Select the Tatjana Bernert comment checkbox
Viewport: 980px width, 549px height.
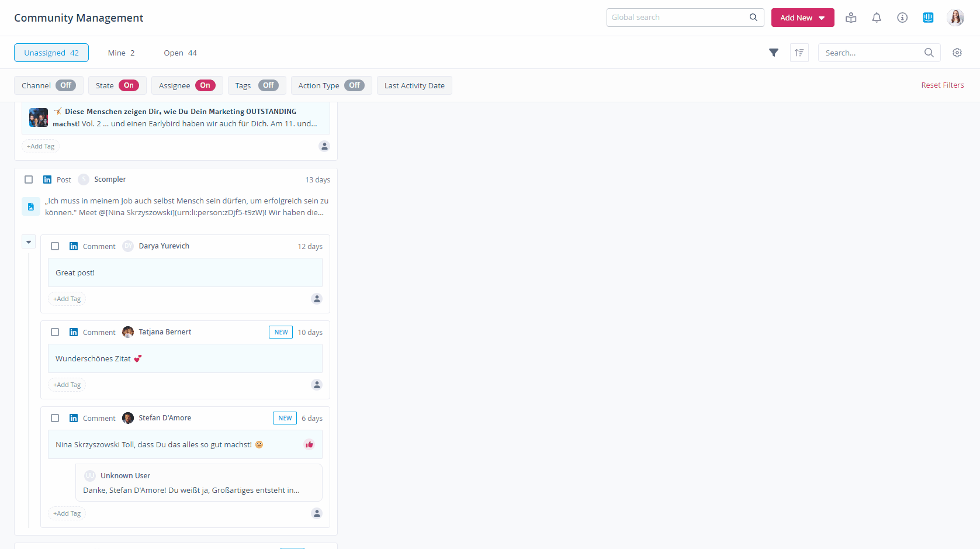[x=55, y=332]
